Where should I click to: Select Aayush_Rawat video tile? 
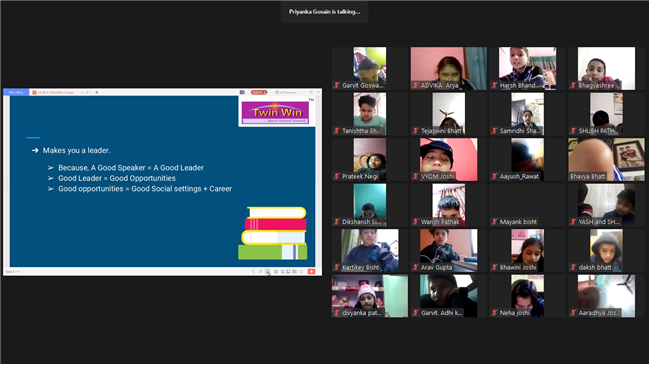point(527,160)
